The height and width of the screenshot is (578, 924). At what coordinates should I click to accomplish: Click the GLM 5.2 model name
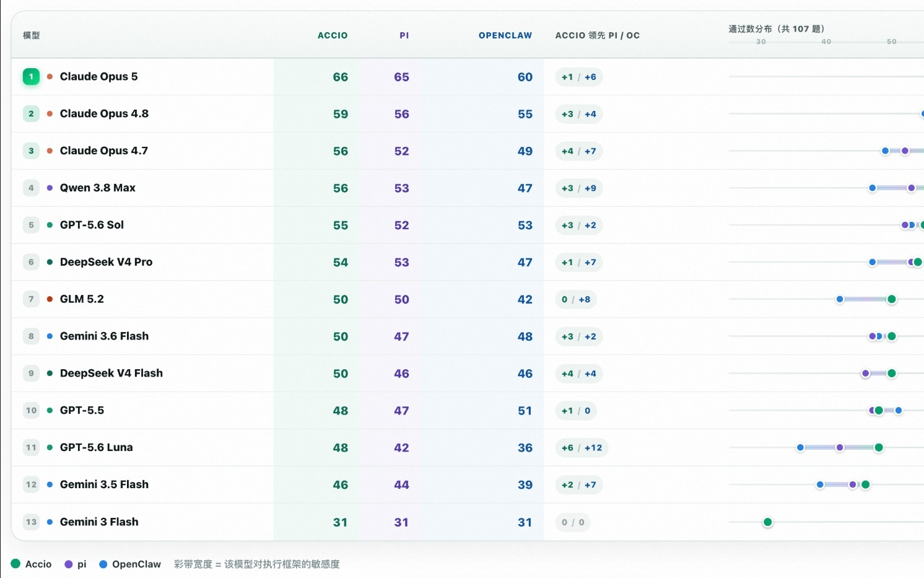[82, 299]
